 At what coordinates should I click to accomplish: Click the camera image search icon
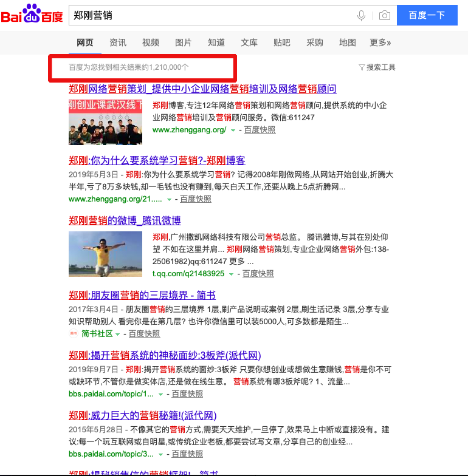[384, 15]
